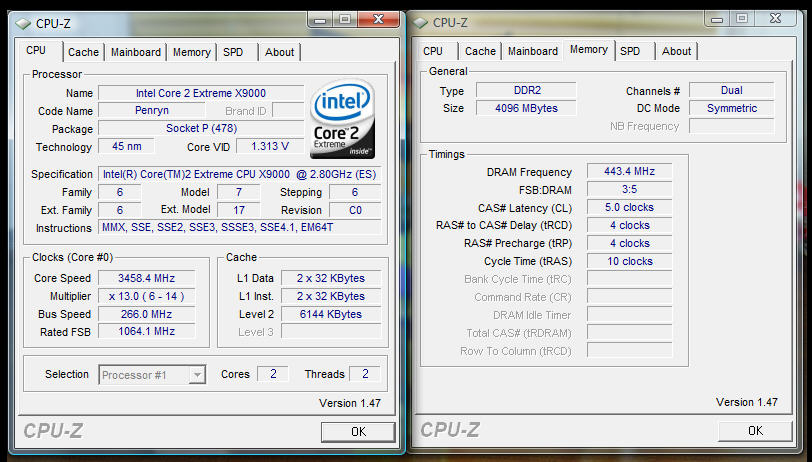812x462 pixels.
Task: Open the Cache tab in the left window
Action: click(83, 52)
